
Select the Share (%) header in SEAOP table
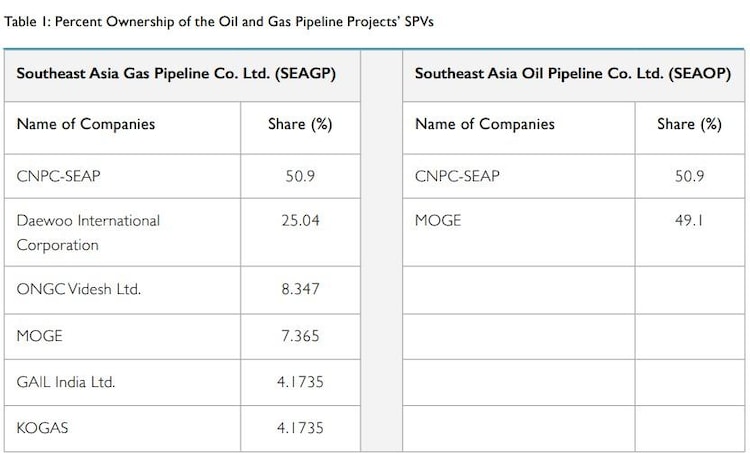tap(689, 124)
